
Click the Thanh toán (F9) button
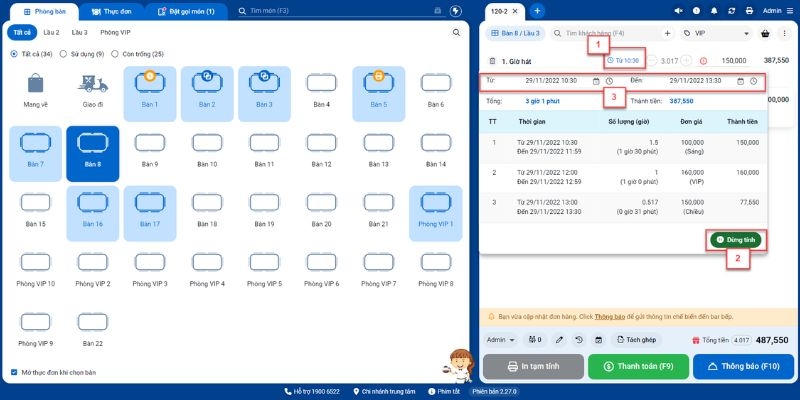coord(638,366)
